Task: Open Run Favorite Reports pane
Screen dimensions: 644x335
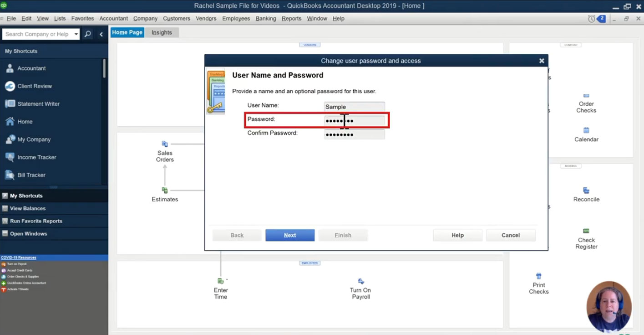Action: [x=54, y=221]
